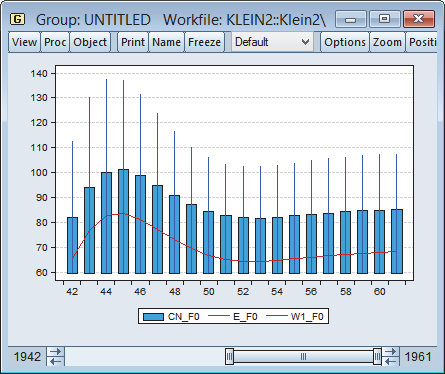The height and width of the screenshot is (374, 445).
Task: Click the end-date arrows icon beside 1961
Action: point(390,357)
